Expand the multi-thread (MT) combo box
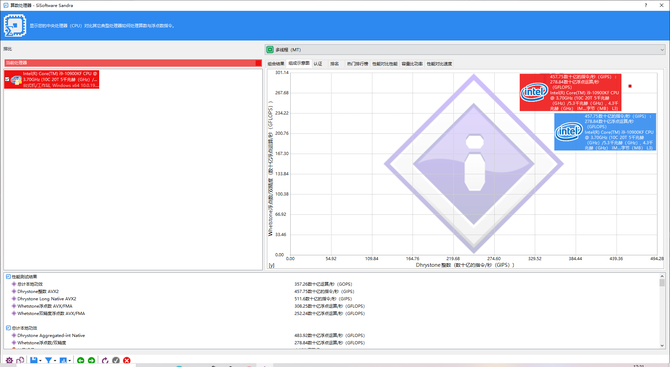Viewport: 670px width, 367px height. tap(465, 50)
